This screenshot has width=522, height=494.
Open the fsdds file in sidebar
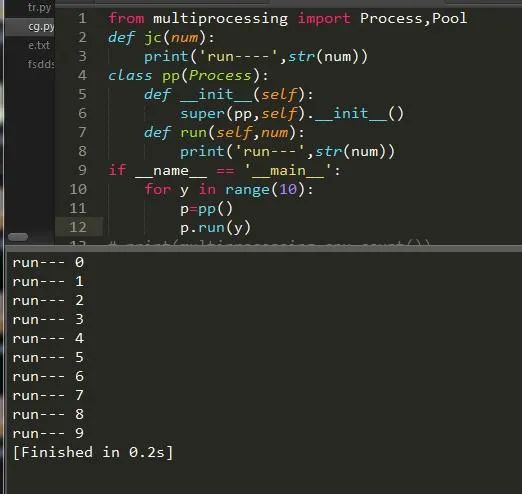click(x=41, y=64)
